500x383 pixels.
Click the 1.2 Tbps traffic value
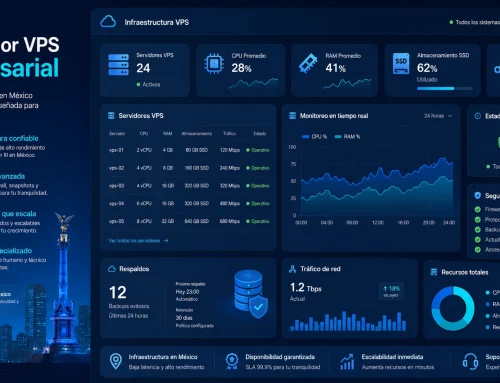coord(306,288)
